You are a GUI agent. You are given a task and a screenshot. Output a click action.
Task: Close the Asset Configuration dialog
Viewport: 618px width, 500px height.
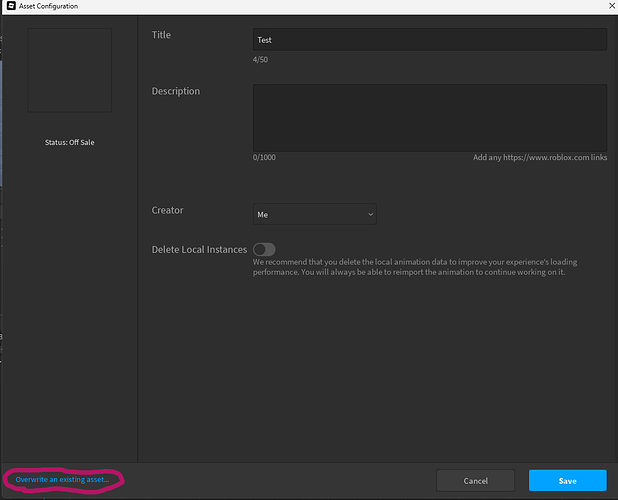[610, 6]
